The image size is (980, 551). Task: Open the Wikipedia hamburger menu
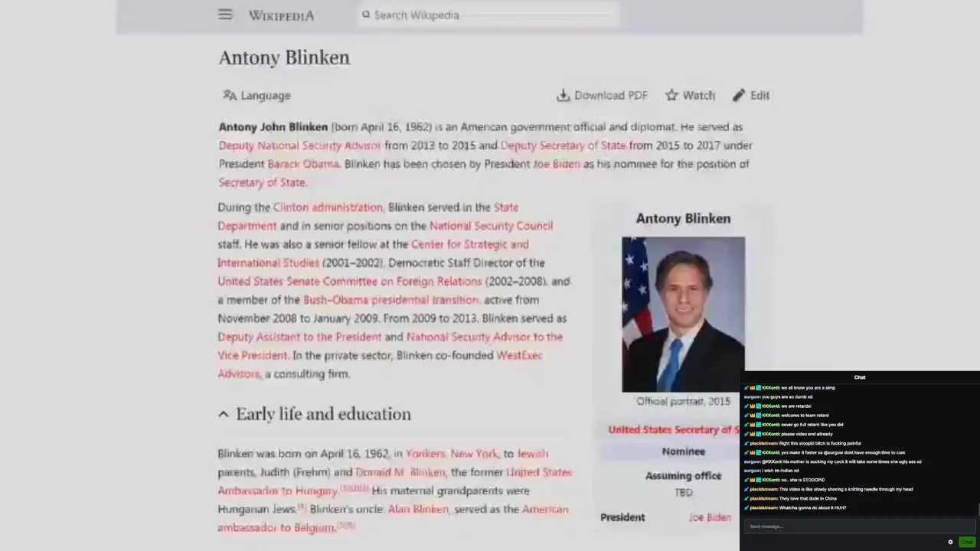pos(225,15)
